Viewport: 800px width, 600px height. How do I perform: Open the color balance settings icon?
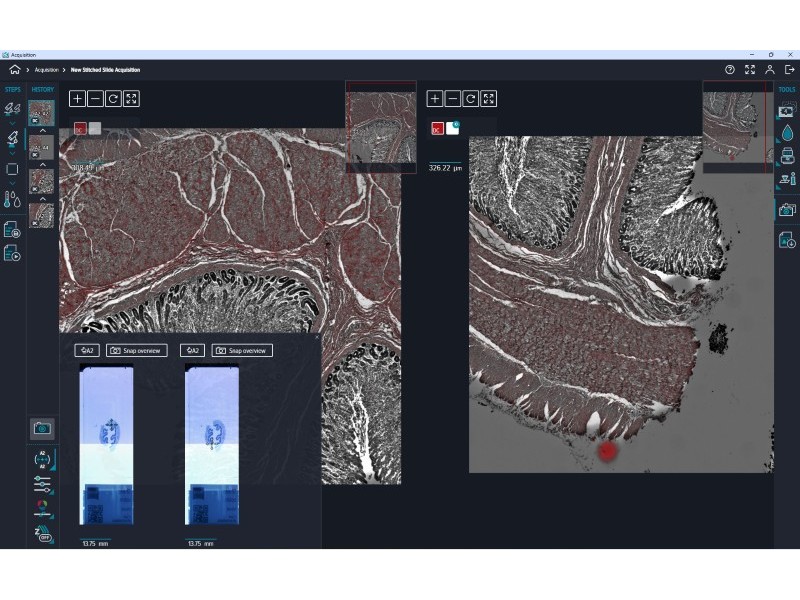point(43,508)
